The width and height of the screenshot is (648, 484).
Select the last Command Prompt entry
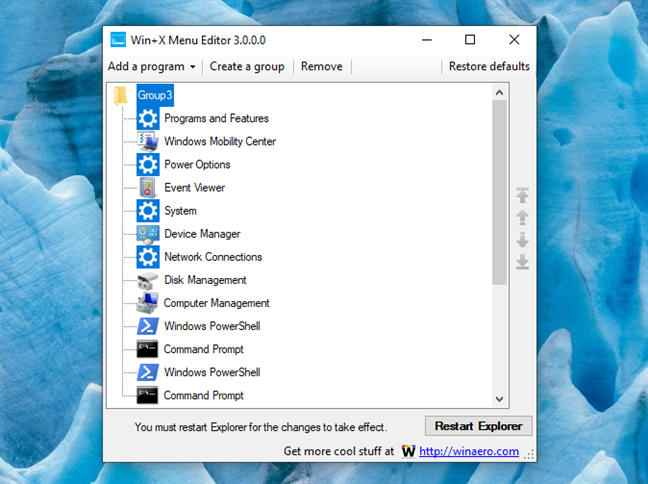[204, 396]
